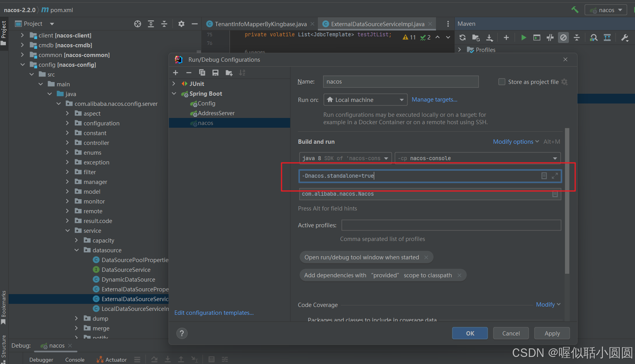The height and width of the screenshot is (364, 635).
Task: Hide the Project panel minus icon
Action: tap(195, 24)
